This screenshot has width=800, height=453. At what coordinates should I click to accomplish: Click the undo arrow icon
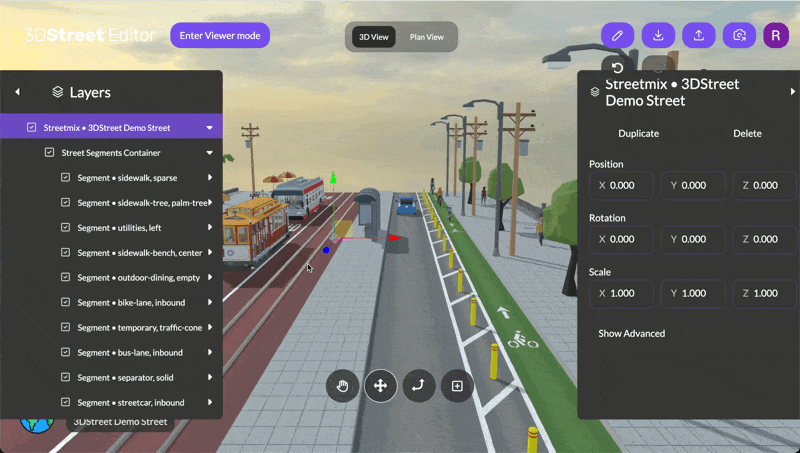tap(617, 67)
